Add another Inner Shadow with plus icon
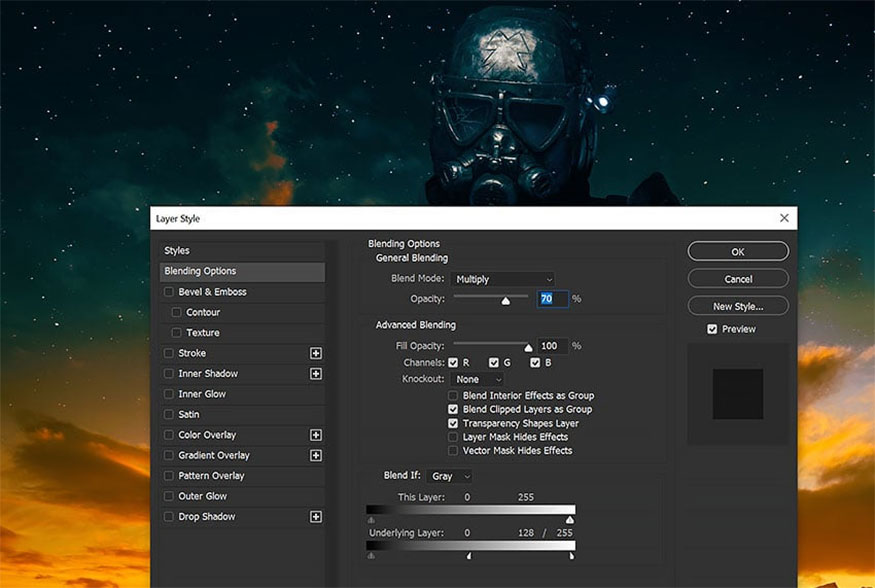 click(316, 374)
